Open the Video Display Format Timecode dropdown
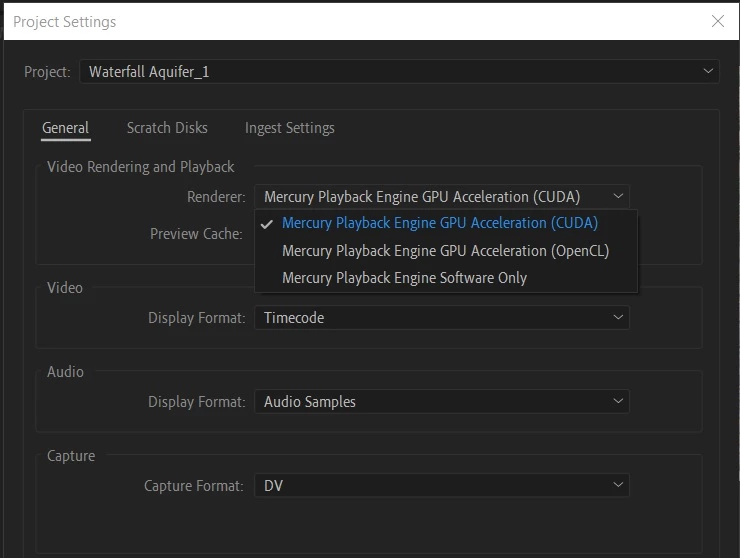This screenshot has width=740, height=558. click(x=442, y=318)
